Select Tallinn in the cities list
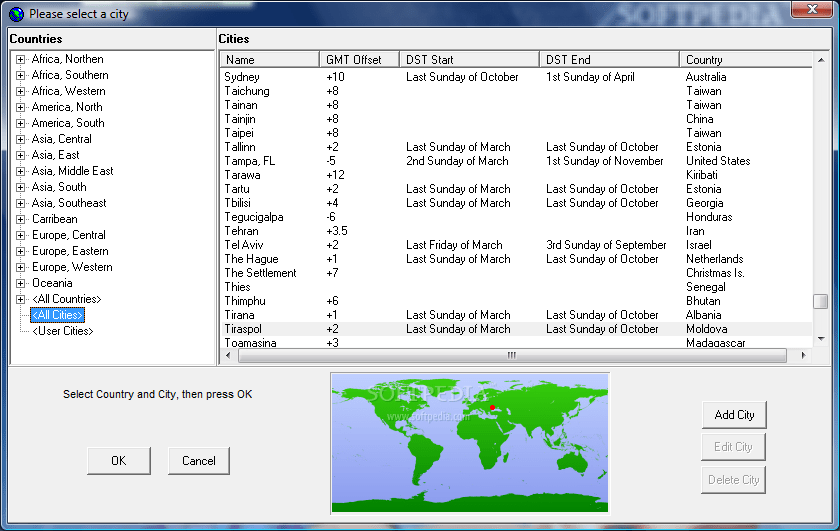Screen dimensions: 840x531 [x=240, y=147]
